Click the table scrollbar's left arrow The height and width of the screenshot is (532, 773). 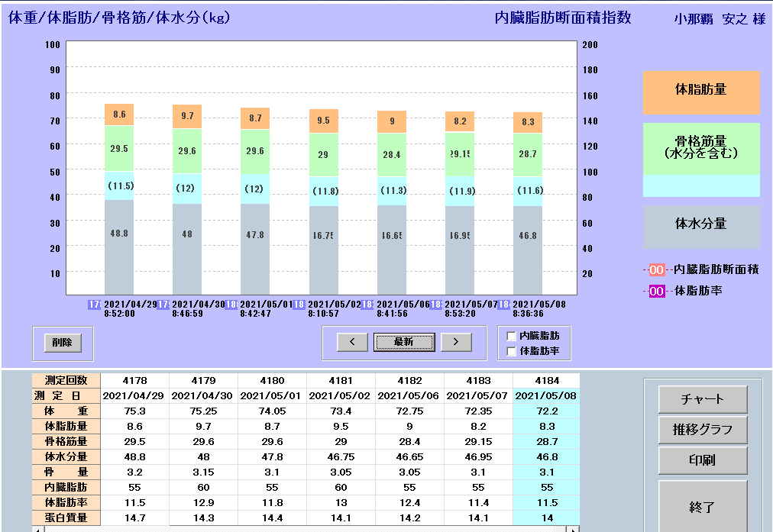tap(36, 528)
